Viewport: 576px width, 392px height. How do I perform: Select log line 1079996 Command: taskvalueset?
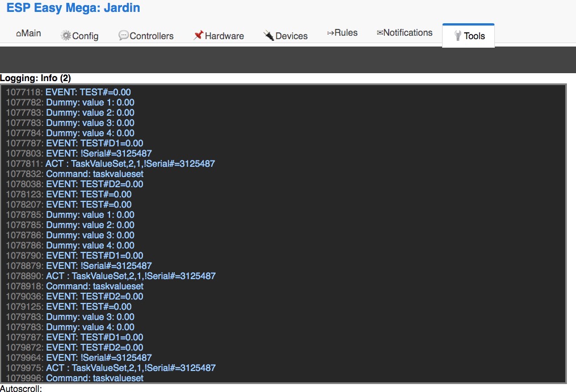click(74, 378)
